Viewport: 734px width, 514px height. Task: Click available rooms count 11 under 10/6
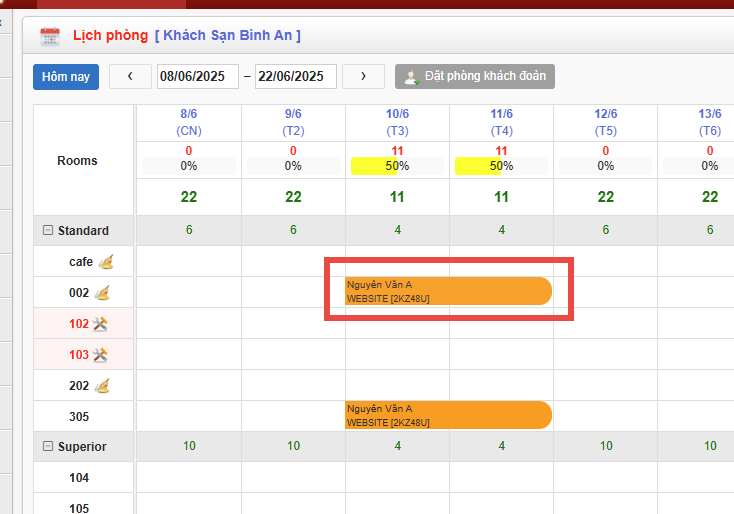coord(397,197)
